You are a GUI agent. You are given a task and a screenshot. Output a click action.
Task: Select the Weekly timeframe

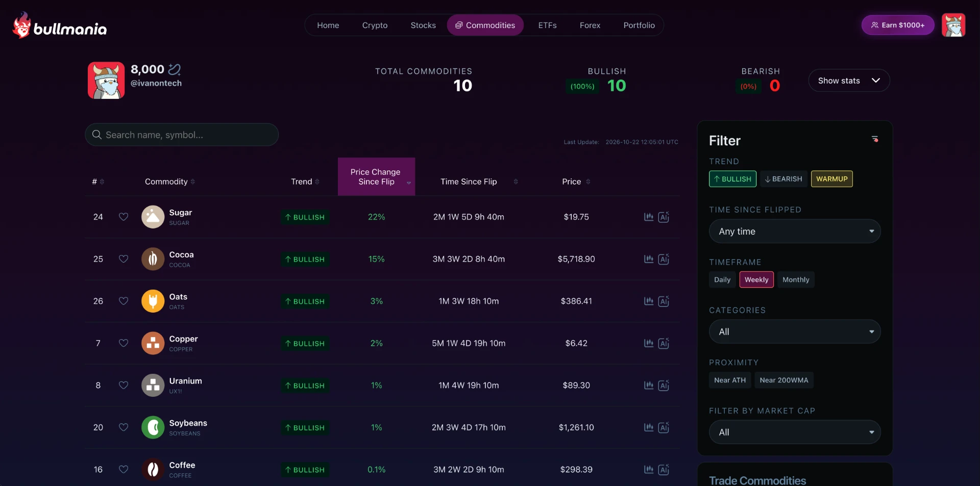(x=756, y=279)
